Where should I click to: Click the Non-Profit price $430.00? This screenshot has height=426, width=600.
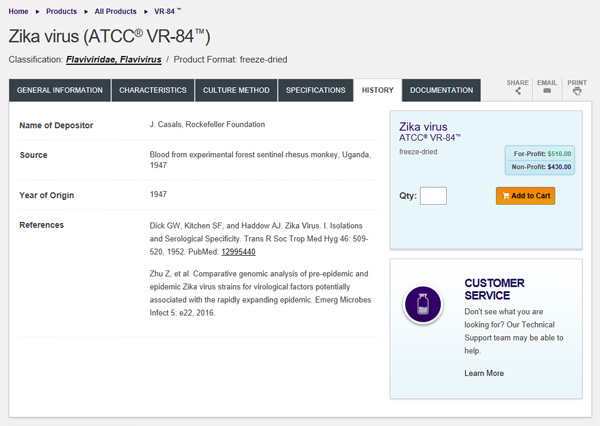pyautogui.click(x=559, y=167)
